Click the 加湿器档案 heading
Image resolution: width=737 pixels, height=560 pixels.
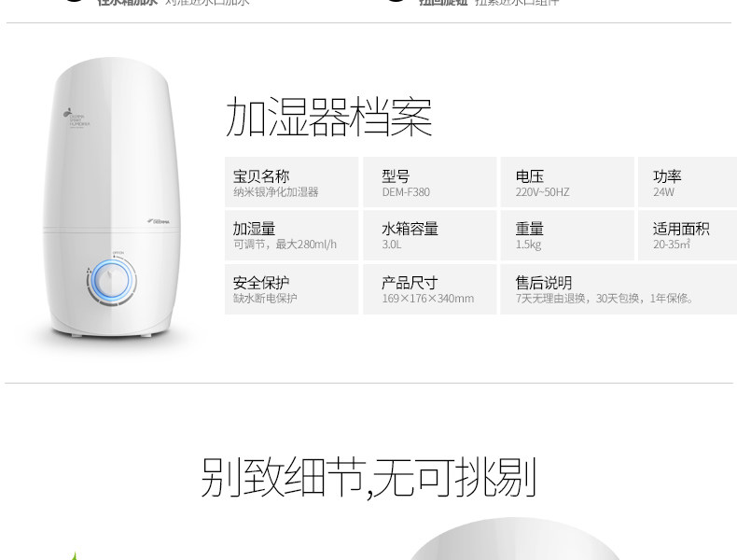coord(328,117)
